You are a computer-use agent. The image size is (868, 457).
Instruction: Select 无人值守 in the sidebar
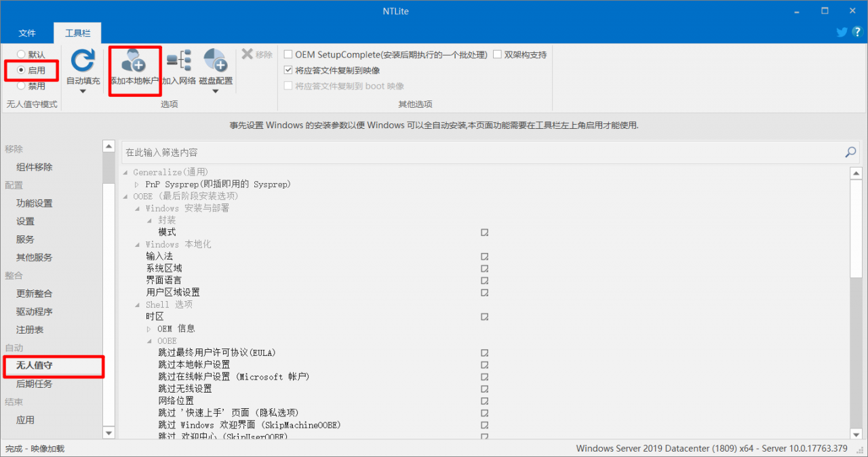[x=35, y=365]
